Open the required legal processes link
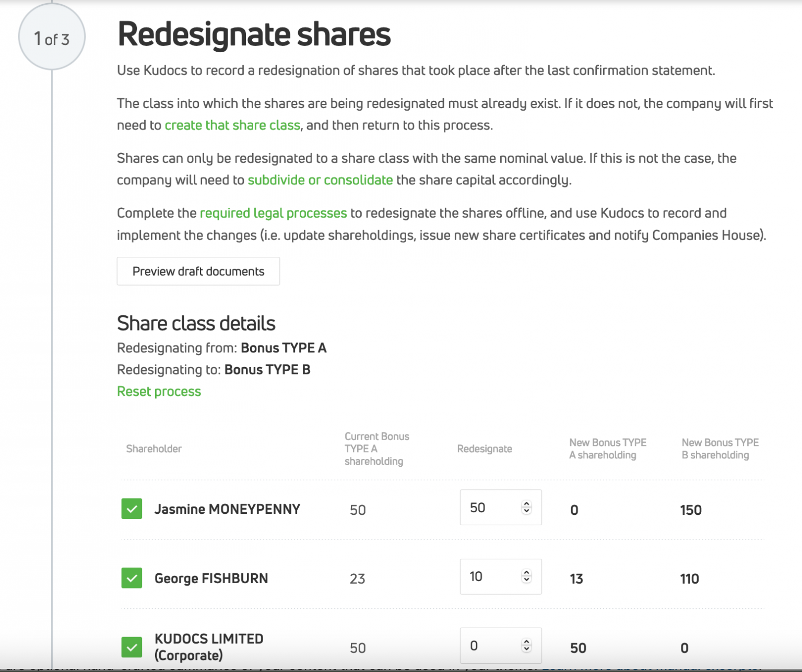802x672 pixels. pyautogui.click(x=273, y=213)
